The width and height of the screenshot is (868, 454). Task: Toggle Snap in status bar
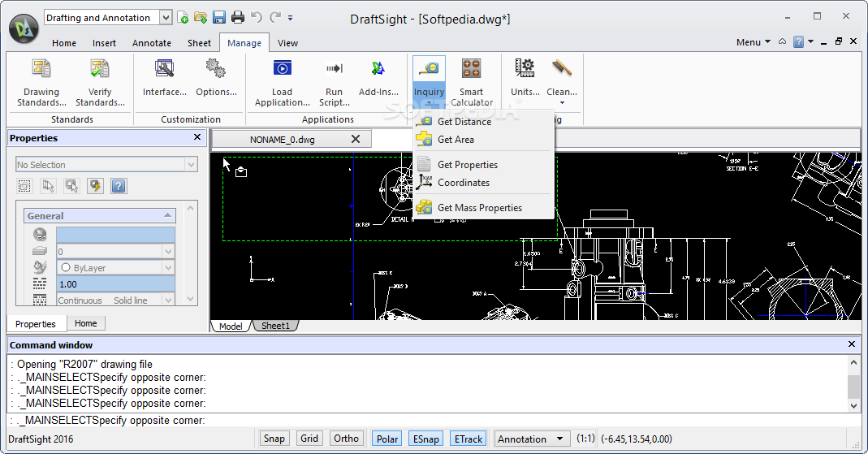coord(274,439)
